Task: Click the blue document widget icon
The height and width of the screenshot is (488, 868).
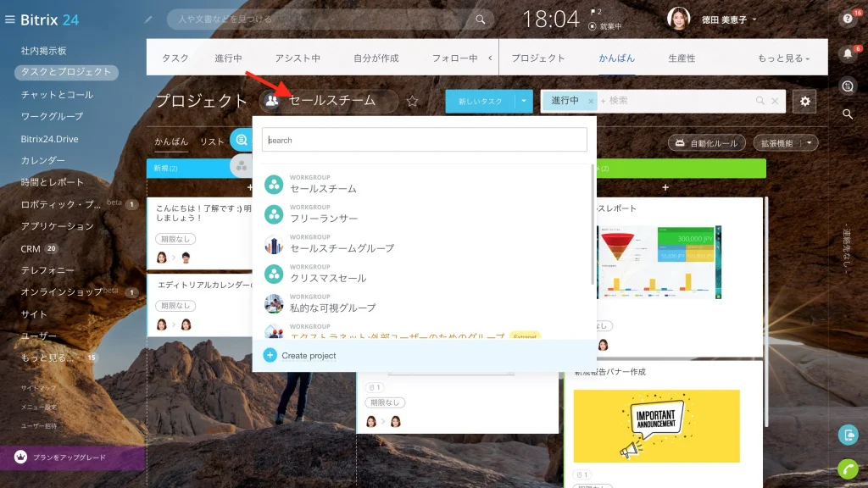Action: point(848,435)
